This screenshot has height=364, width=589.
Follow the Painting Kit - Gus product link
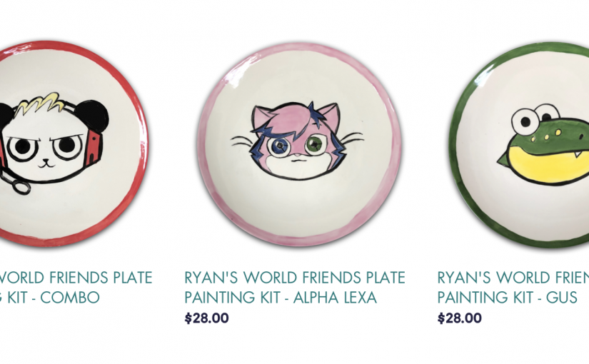tap(513, 288)
